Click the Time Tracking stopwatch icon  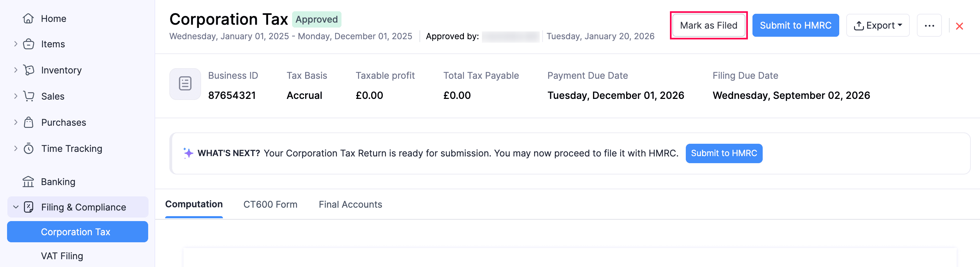coord(29,149)
